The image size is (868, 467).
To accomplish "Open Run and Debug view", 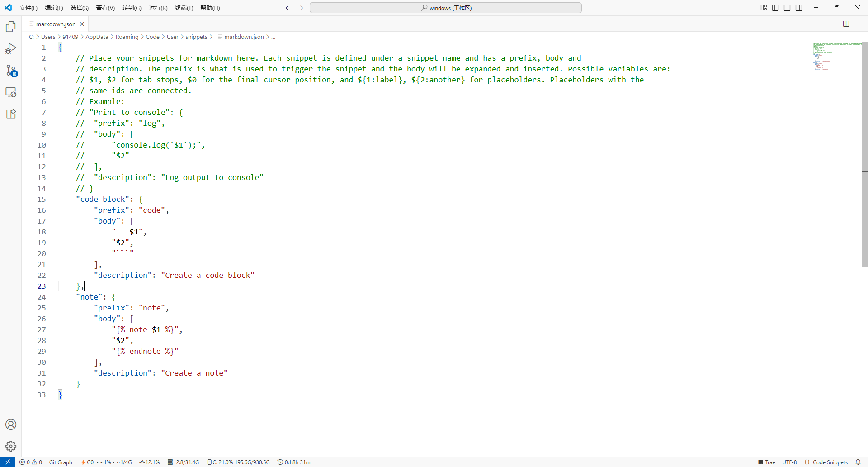I will [11, 48].
